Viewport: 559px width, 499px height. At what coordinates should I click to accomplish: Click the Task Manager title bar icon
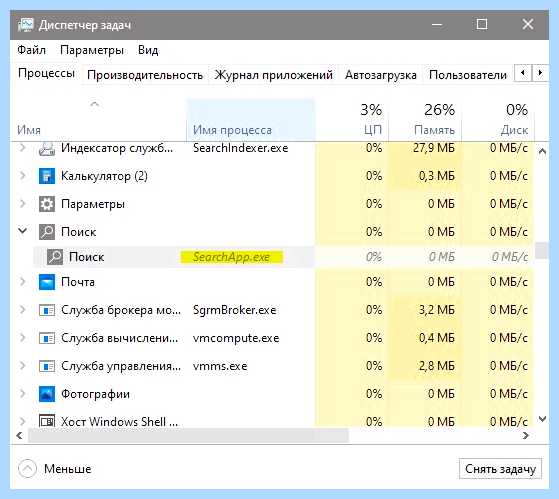coord(25,25)
